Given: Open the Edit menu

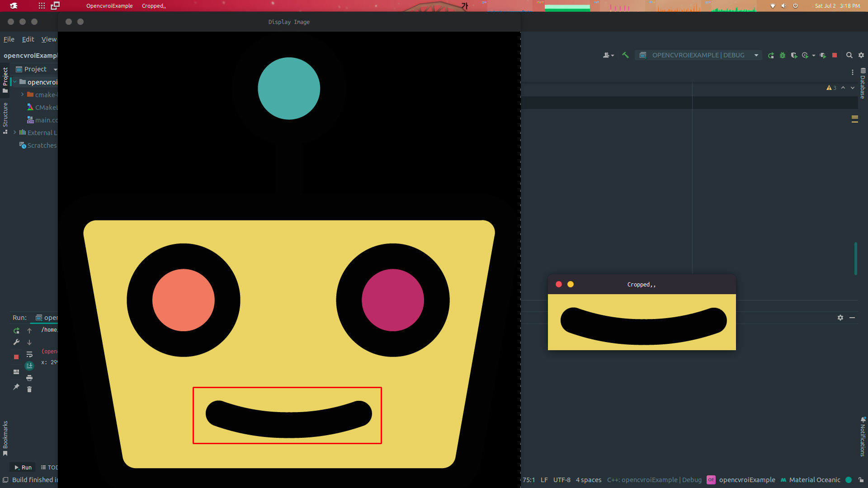Looking at the screenshot, I should tap(28, 39).
